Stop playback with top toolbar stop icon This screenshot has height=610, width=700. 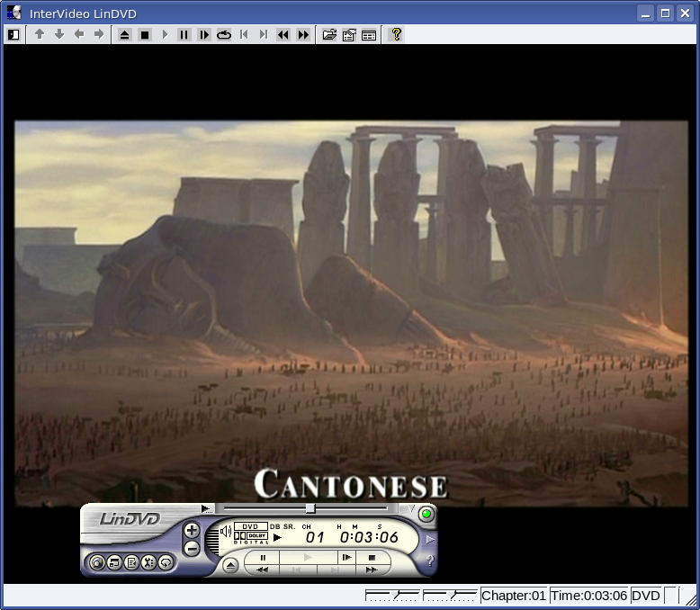click(x=145, y=34)
